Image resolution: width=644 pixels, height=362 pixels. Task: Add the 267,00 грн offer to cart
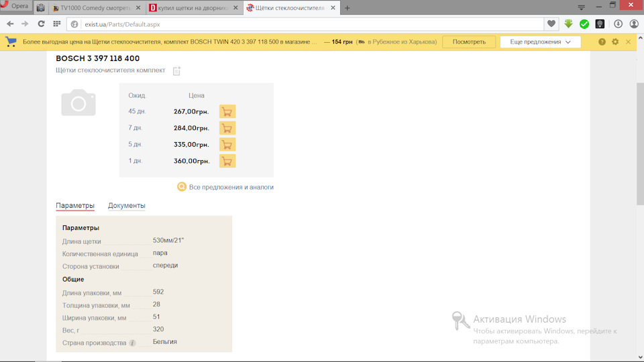227,112
